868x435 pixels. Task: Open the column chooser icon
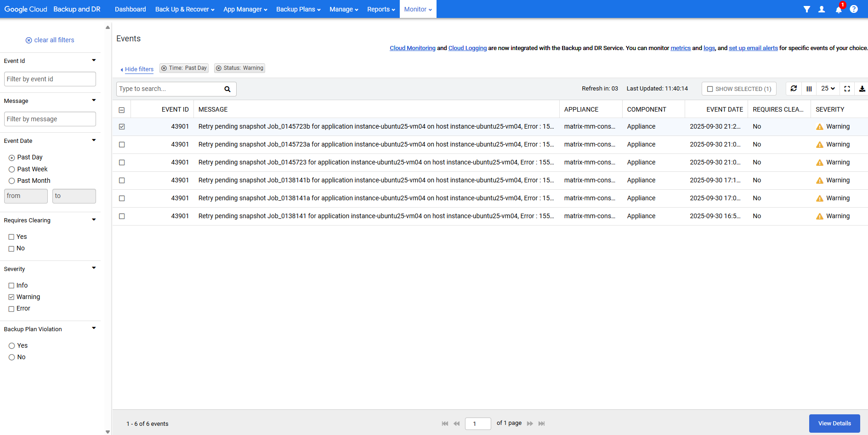point(809,89)
